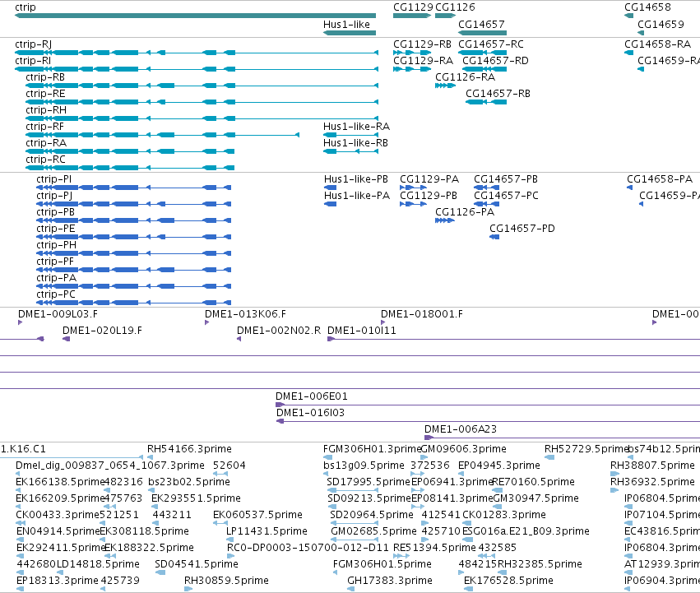This screenshot has width=700, height=593.
Task: Click protein CG1129-PA label
Action: [x=429, y=179]
